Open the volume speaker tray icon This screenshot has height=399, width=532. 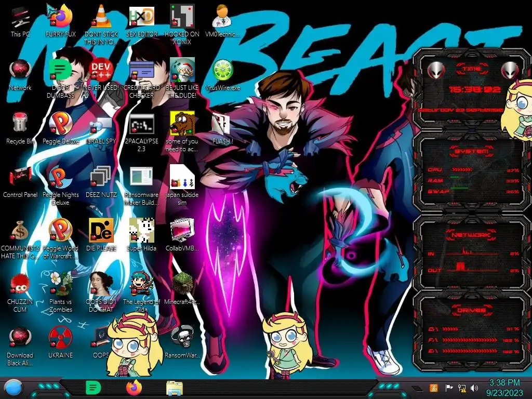point(474,388)
